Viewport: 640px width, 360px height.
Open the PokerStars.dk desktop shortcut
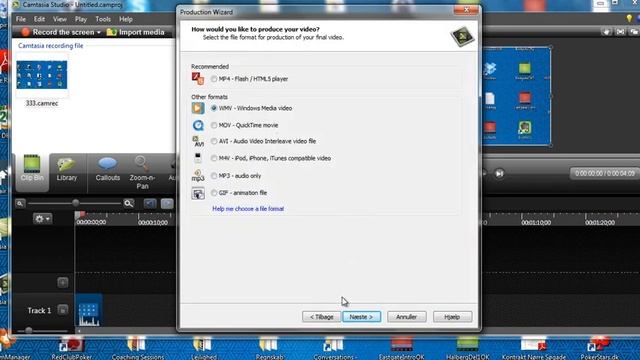(599, 348)
